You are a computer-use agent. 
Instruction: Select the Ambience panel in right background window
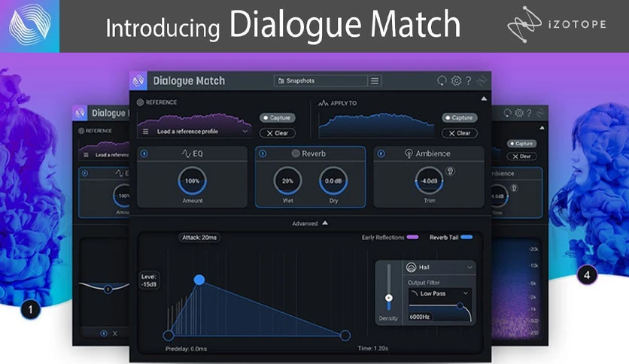pos(517,193)
